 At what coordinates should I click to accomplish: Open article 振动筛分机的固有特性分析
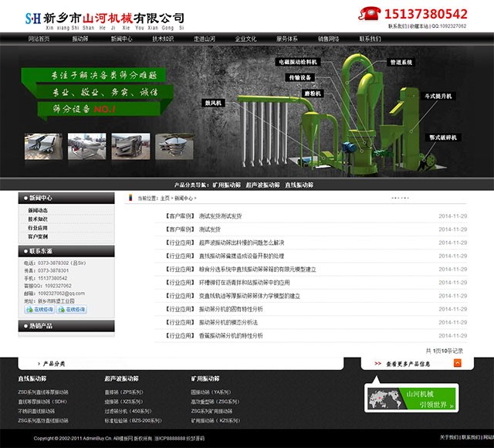(x=231, y=309)
